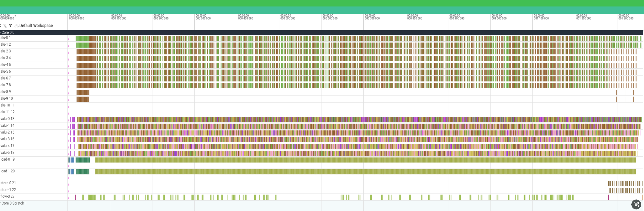Click a green slice on alu-1 track

coord(83,44)
